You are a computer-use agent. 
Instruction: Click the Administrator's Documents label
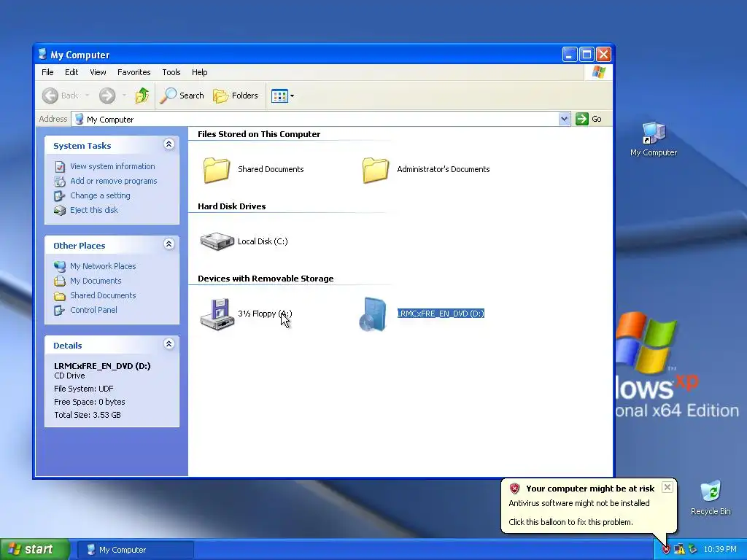(443, 169)
